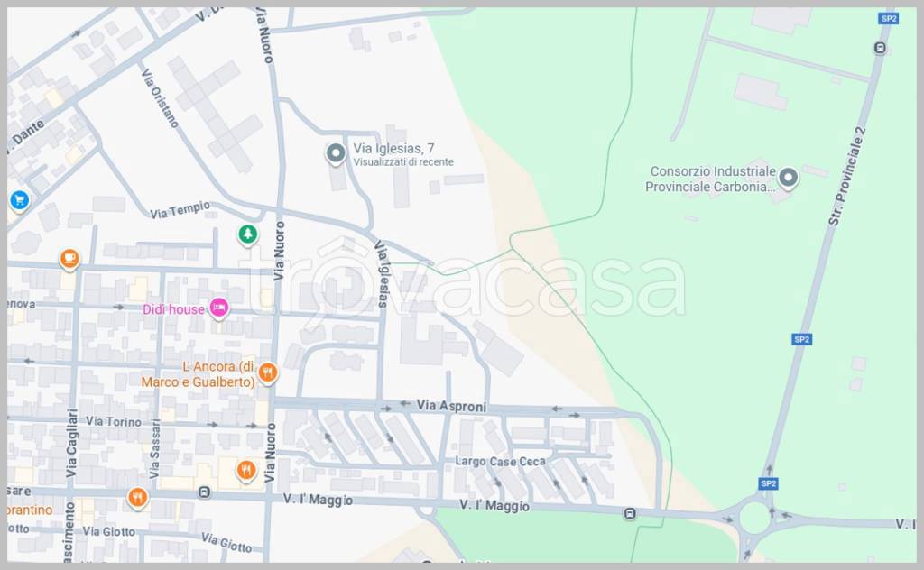This screenshot has width=924, height=570.
Task: Open the blue shopping cart store marker
Action: click(18, 200)
